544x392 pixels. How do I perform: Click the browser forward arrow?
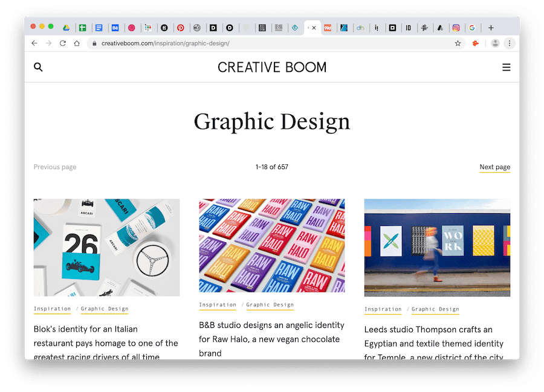(48, 43)
